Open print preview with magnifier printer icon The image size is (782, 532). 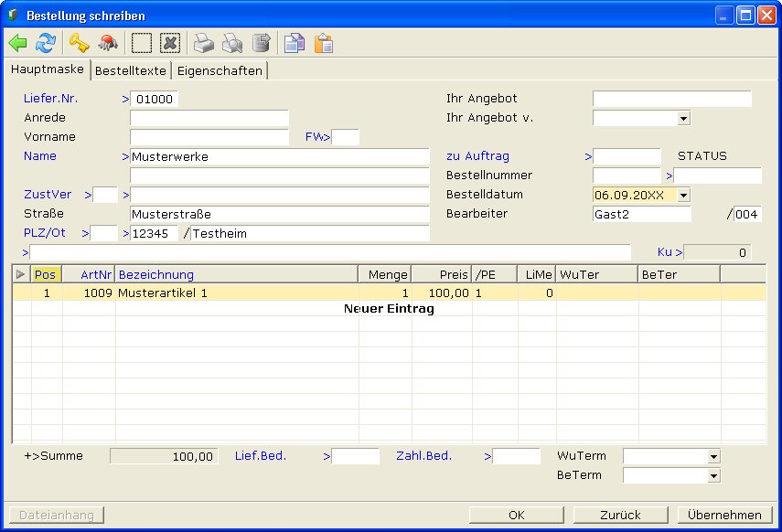click(232, 43)
